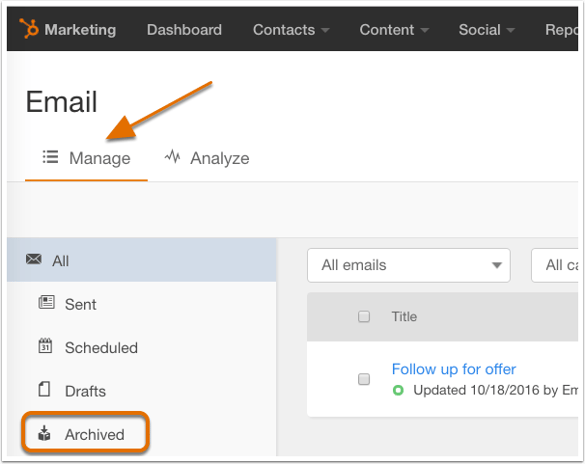Click the Archived box icon

pyautogui.click(x=44, y=433)
